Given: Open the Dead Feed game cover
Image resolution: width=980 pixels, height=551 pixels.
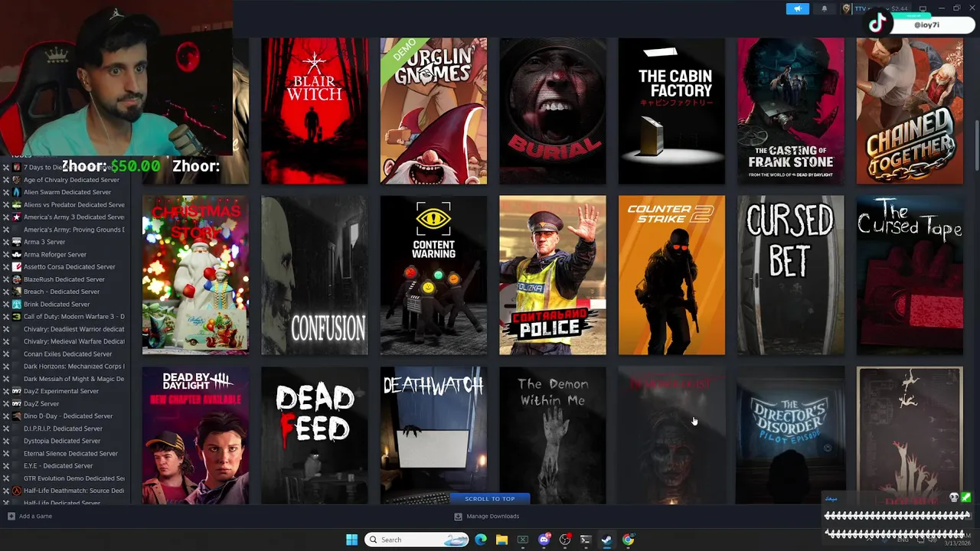Looking at the screenshot, I should click(315, 435).
